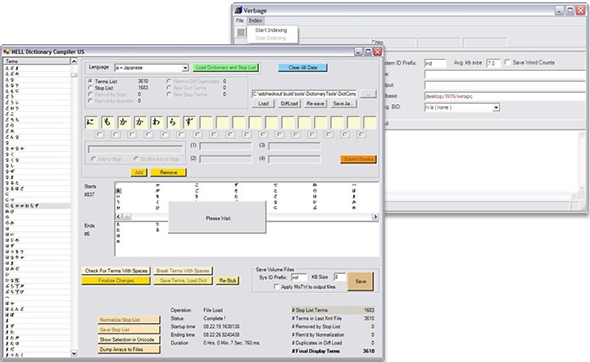The image size is (590, 362).
Task: Click the gray toolbar square in Verbage
Action: [241, 32]
